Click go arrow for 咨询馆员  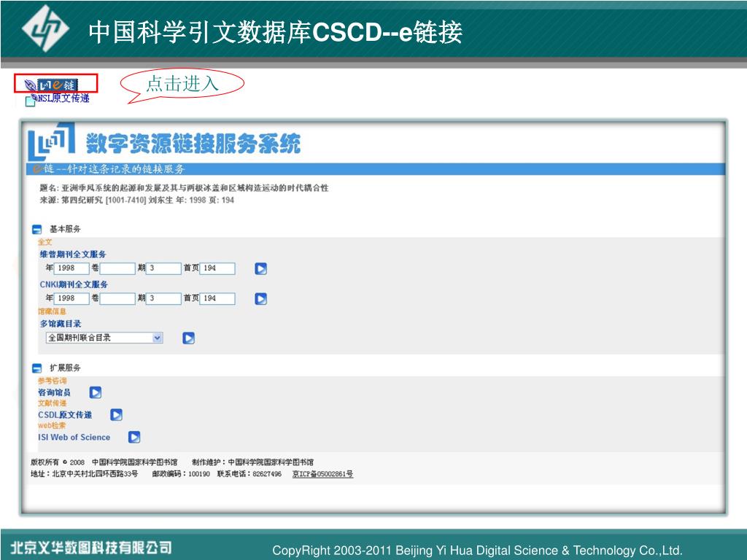[x=96, y=392]
